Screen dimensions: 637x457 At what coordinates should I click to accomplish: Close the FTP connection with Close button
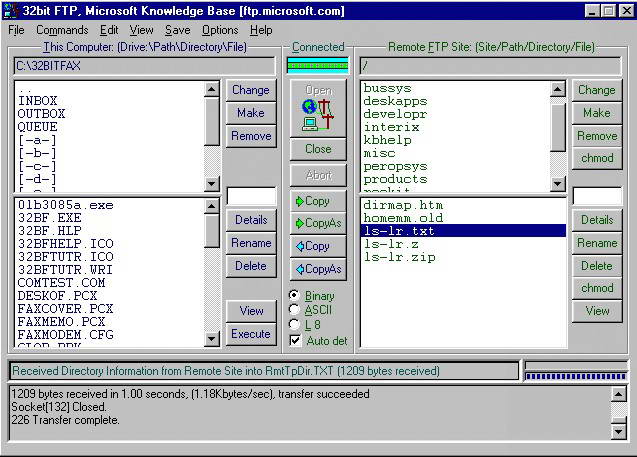318,149
